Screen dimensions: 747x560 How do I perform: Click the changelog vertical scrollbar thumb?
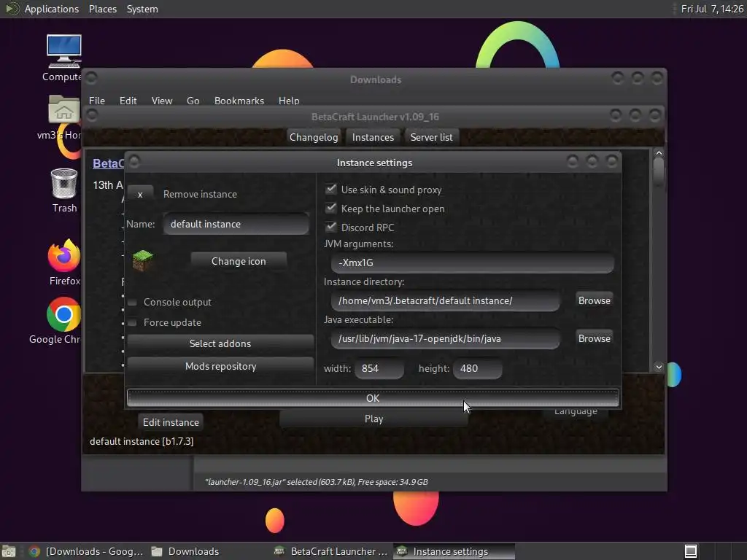click(659, 171)
